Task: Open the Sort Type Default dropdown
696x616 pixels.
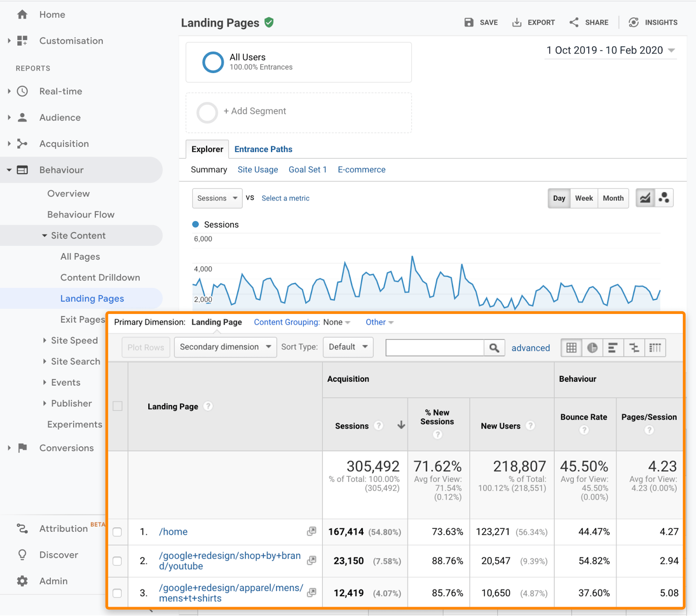Action: click(348, 347)
